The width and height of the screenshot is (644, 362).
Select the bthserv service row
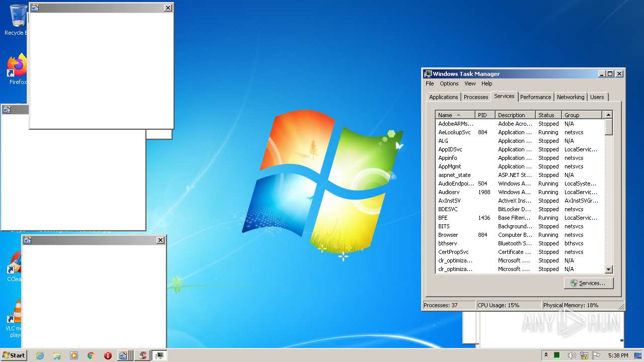[x=520, y=243]
